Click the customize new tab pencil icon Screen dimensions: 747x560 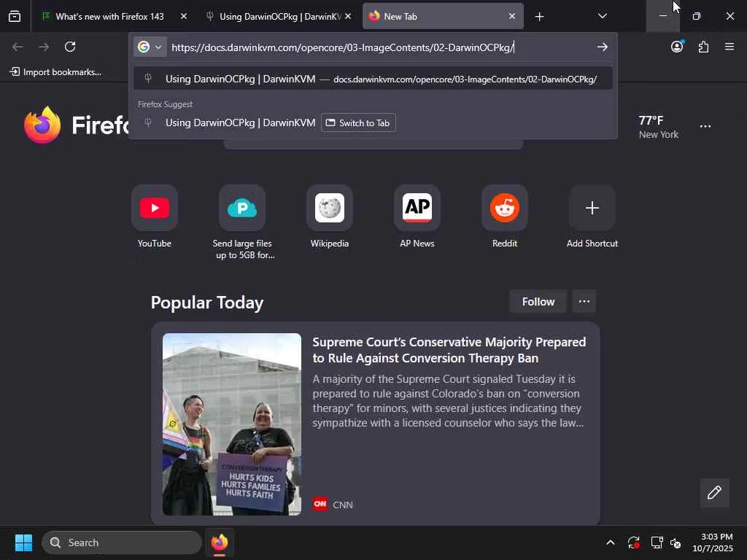click(715, 492)
